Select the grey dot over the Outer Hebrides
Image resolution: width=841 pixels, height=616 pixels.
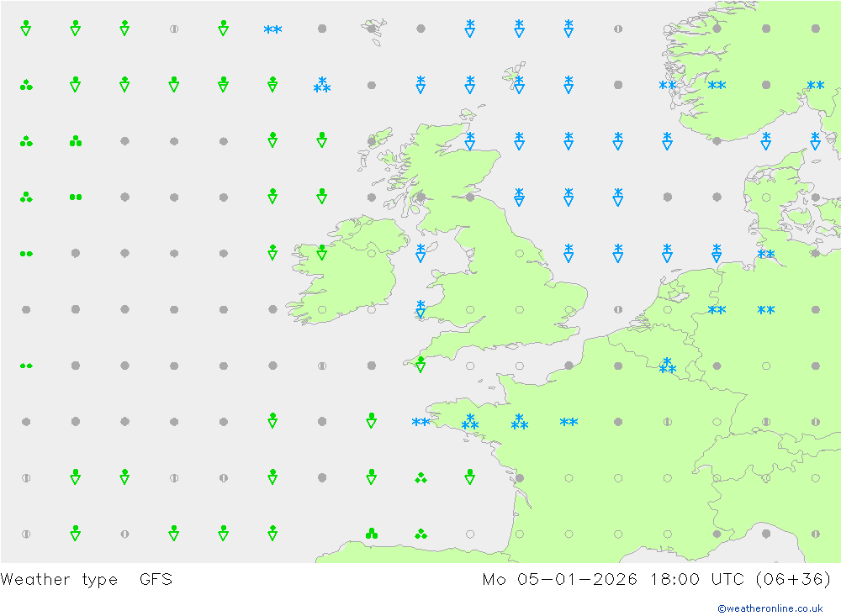click(371, 141)
